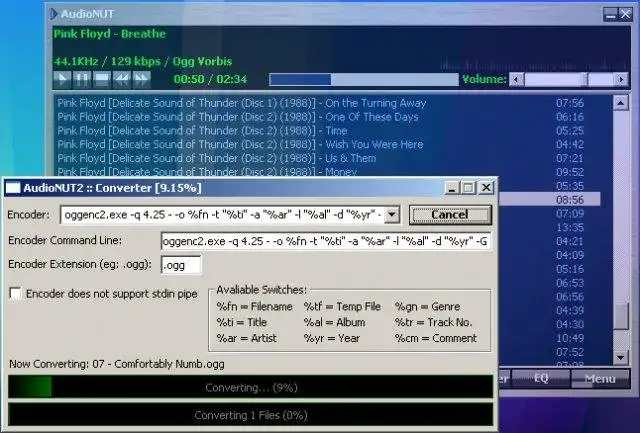Click 'Now Converting: 07 - Comfortably Numb.ogg' status
This screenshot has width=640, height=433.
click(117, 364)
